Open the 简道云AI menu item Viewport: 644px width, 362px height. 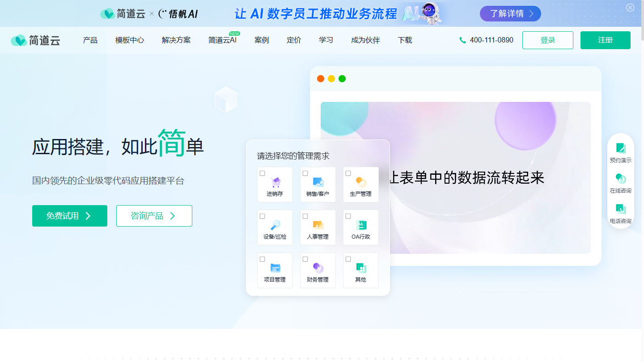(x=223, y=40)
